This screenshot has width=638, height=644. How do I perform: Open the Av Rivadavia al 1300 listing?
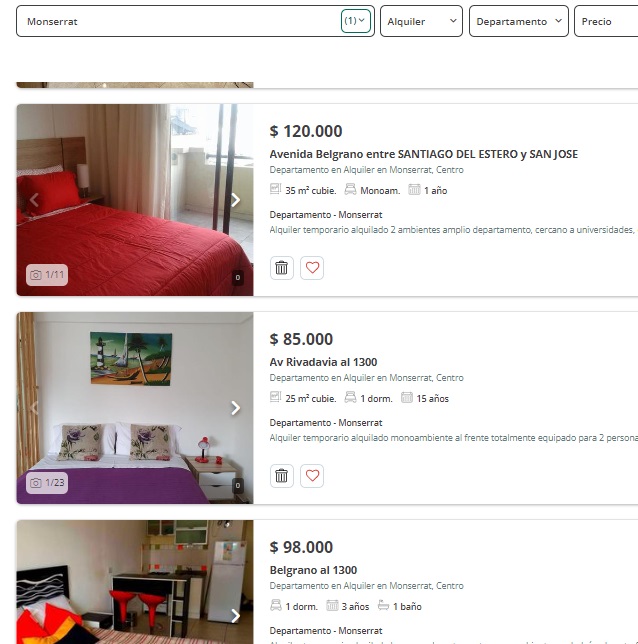pyautogui.click(x=323, y=362)
